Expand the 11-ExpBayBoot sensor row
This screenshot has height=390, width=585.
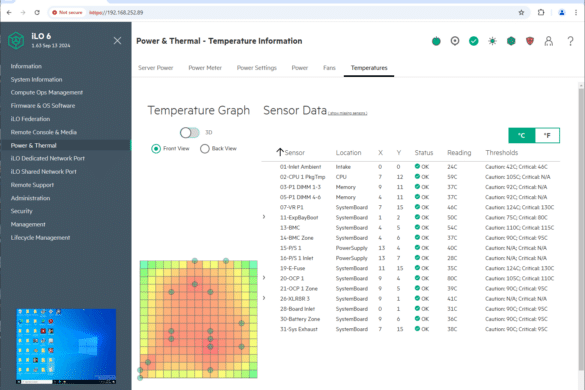(264, 217)
